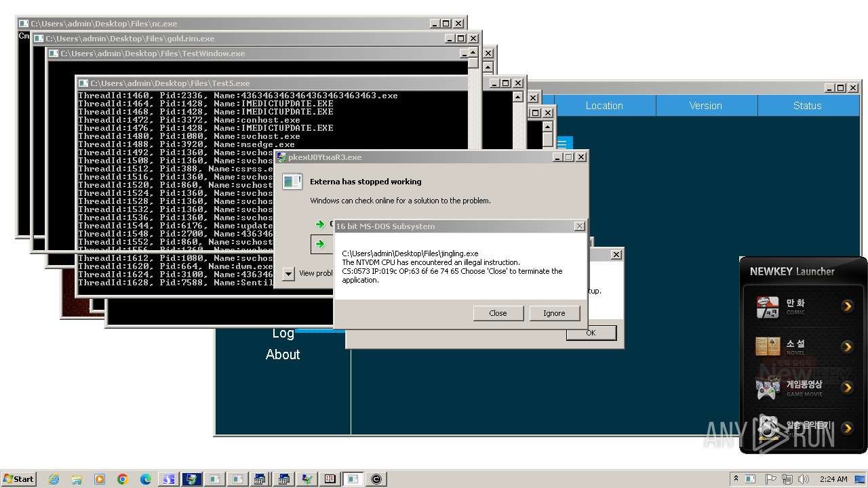Click the console line Name:conhost.exe
This screenshot has width=868, height=488.
pyautogui.click(x=189, y=120)
